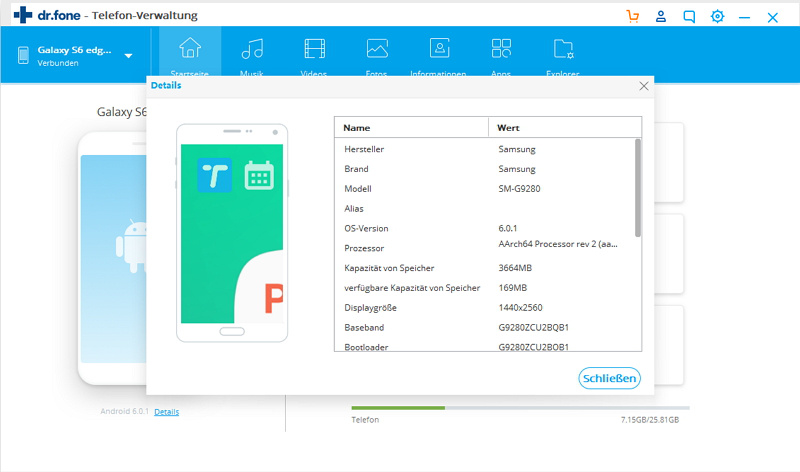The image size is (800, 472).
Task: Open the shopping cart icon
Action: (x=633, y=16)
